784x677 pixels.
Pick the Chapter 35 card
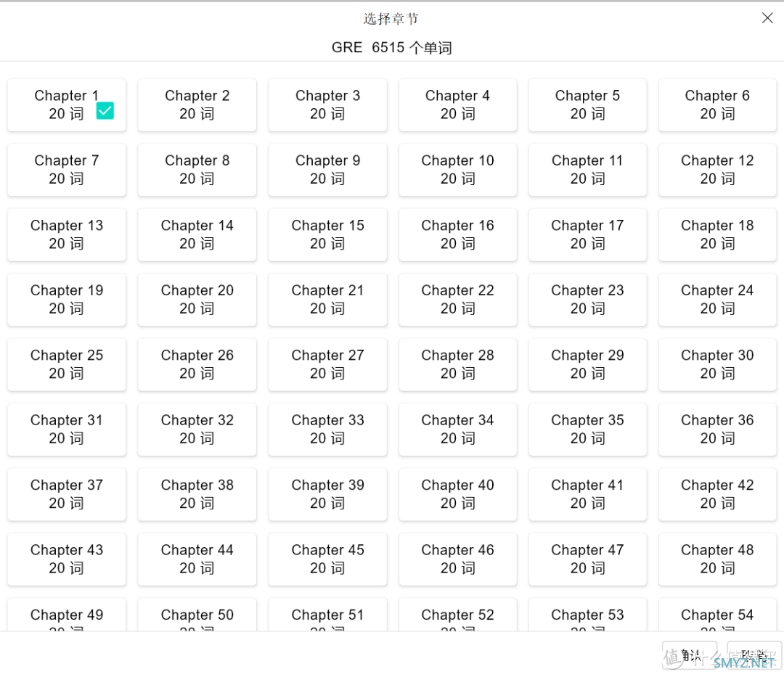pyautogui.click(x=587, y=430)
